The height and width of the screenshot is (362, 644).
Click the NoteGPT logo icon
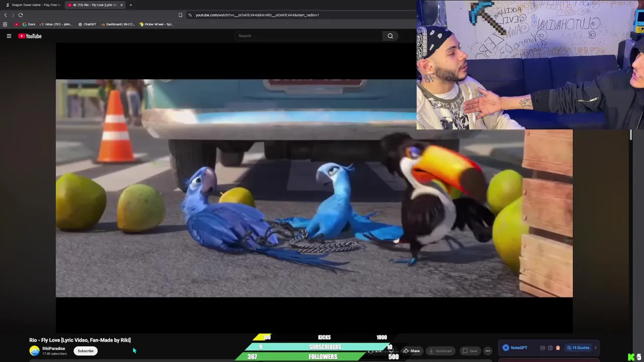(x=506, y=348)
